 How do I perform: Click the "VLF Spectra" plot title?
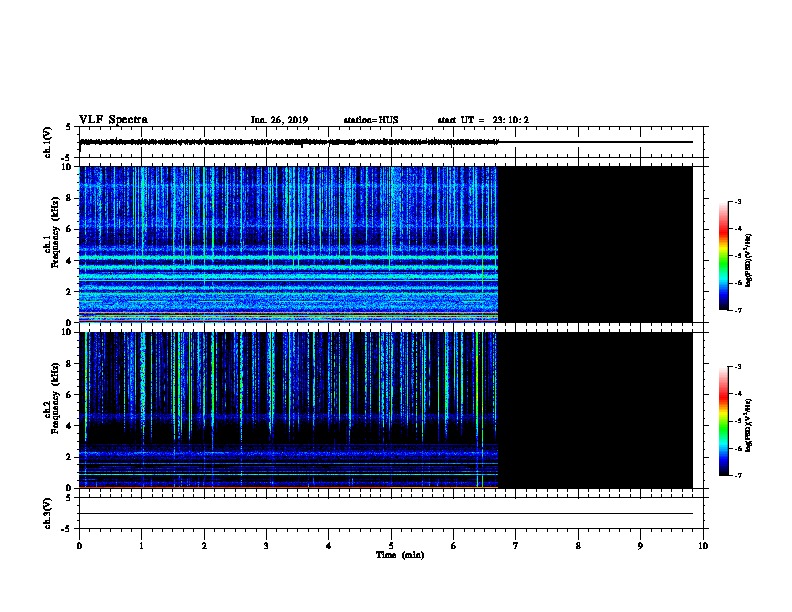[113, 120]
